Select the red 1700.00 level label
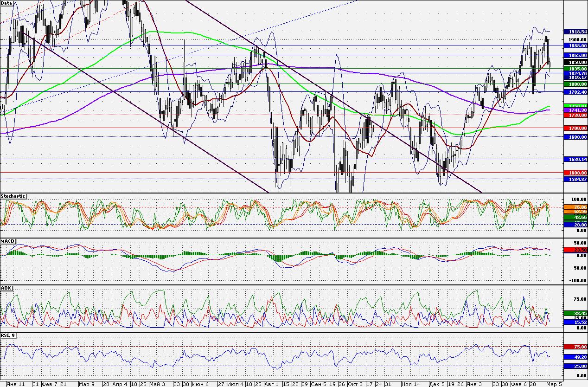This screenshot has height=387, width=588. (x=575, y=128)
